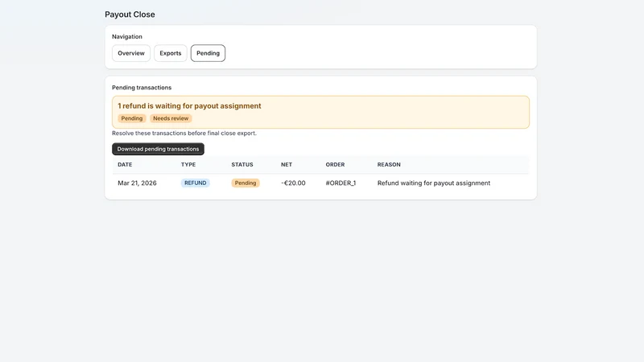Click the 'Needs review' badge
The image size is (644, 362).
(x=171, y=118)
